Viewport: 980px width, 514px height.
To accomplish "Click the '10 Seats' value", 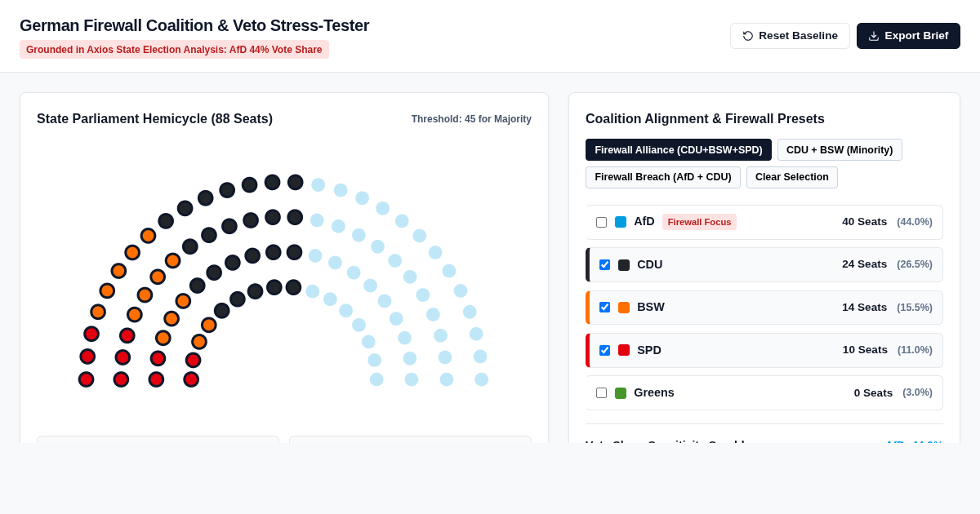I will click(865, 350).
